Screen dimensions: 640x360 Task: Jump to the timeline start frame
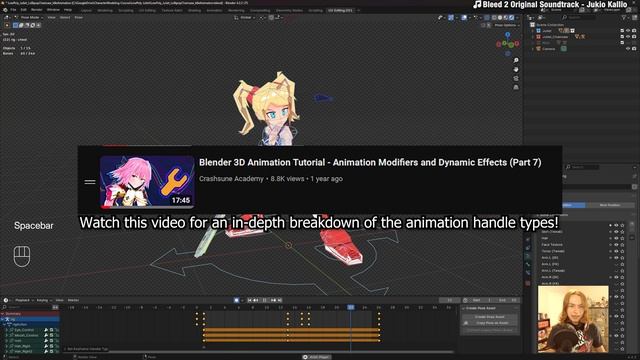pos(249,300)
